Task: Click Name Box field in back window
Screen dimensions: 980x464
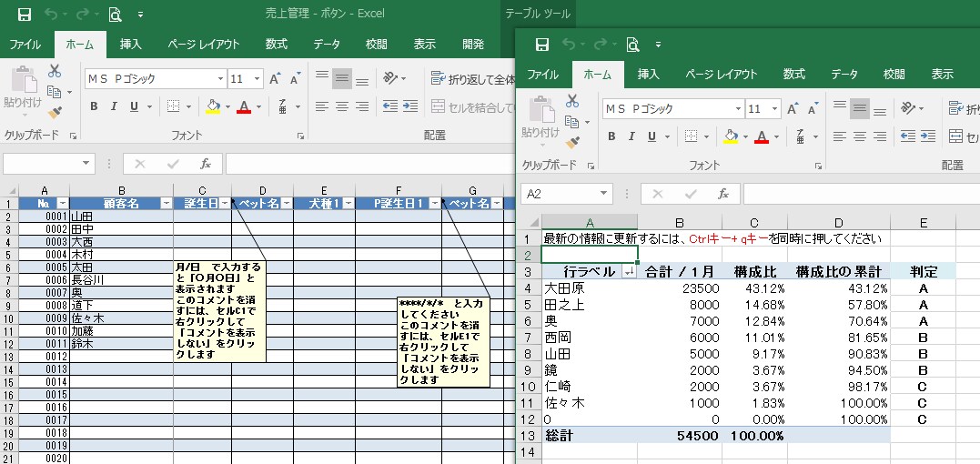Action: (x=43, y=164)
